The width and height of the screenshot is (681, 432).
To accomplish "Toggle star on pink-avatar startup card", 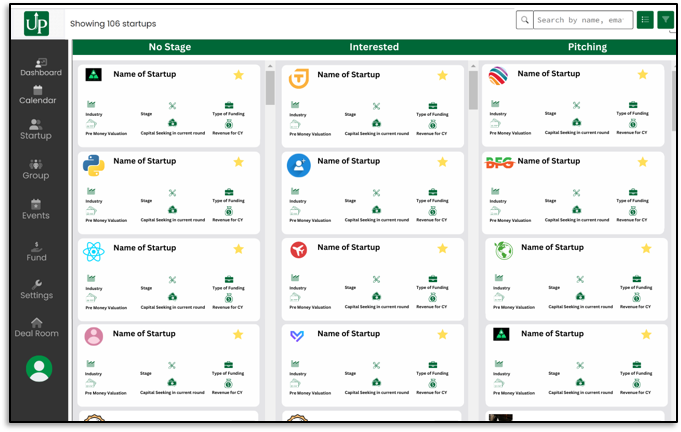I will pyautogui.click(x=238, y=334).
